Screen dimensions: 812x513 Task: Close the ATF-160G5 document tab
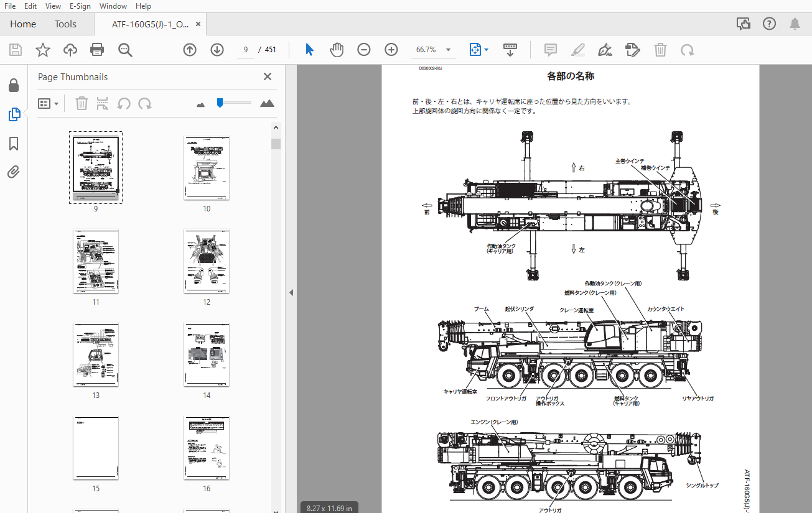198,24
